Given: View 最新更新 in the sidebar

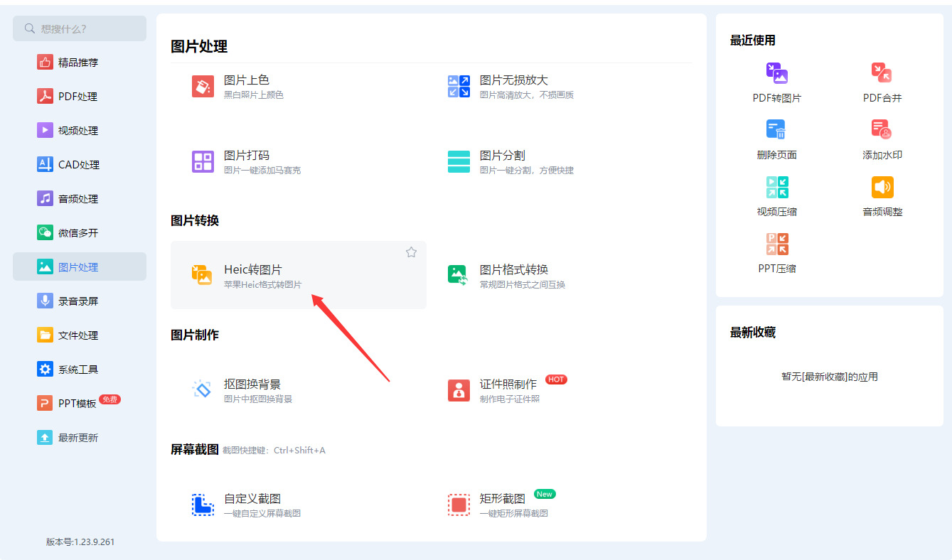Looking at the screenshot, I should 80,438.
